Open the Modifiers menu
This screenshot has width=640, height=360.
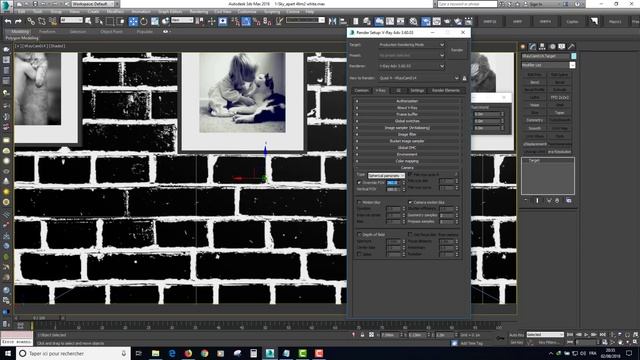point(115,12)
